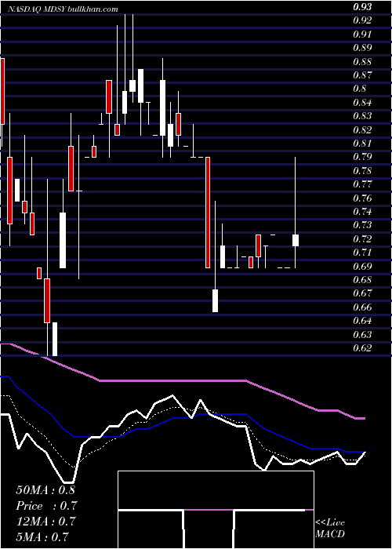This screenshot has height=549, width=392.
Task: Select the 0.82 price axis label
Action: [x=361, y=129]
